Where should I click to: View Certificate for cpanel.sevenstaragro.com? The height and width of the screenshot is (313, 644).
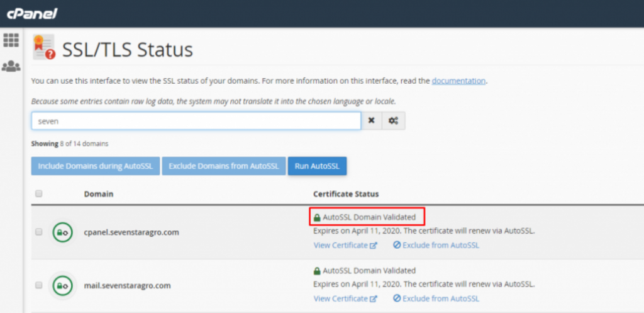pos(345,245)
